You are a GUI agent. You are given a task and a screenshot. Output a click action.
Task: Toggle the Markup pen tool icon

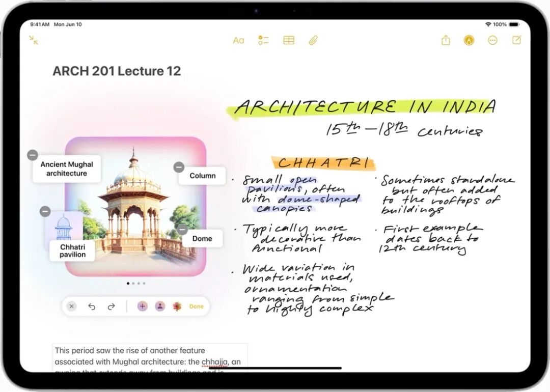pyautogui.click(x=469, y=40)
